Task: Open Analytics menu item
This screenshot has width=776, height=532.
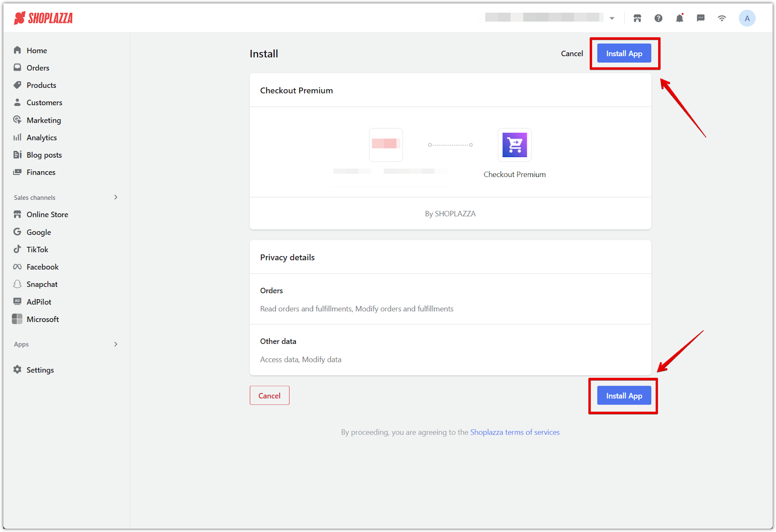Action: pyautogui.click(x=42, y=138)
